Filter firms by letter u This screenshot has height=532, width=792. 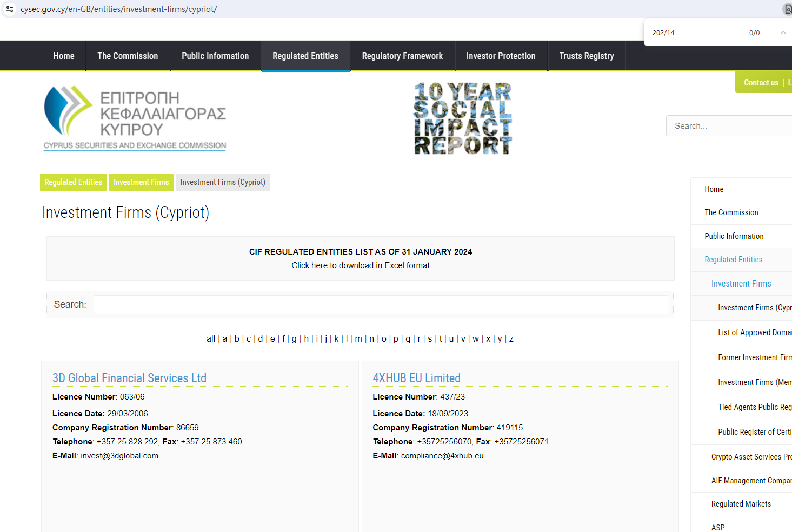click(451, 339)
